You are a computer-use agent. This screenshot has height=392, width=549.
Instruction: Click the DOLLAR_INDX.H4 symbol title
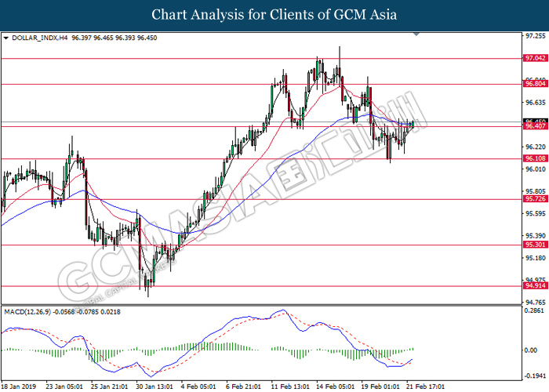pyautogui.click(x=38, y=37)
